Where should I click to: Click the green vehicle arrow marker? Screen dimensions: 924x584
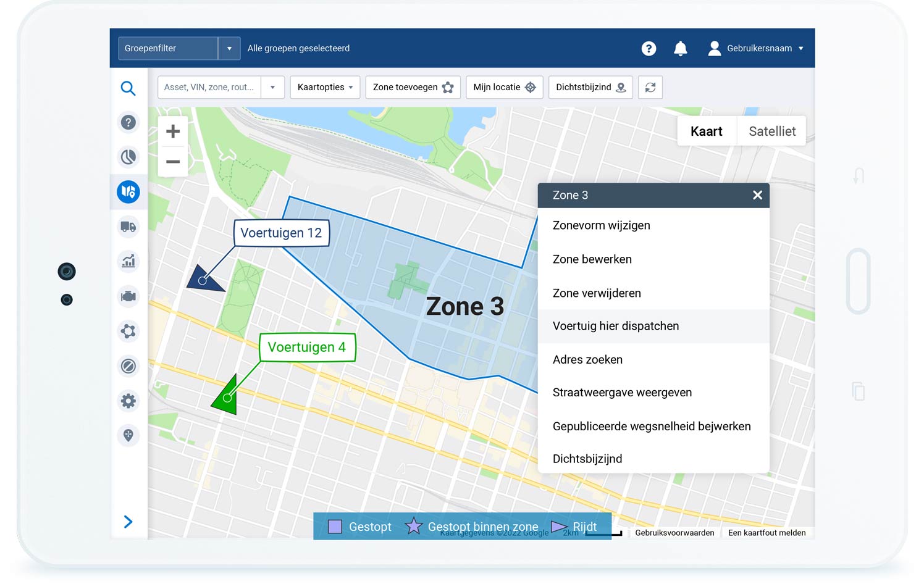226,395
